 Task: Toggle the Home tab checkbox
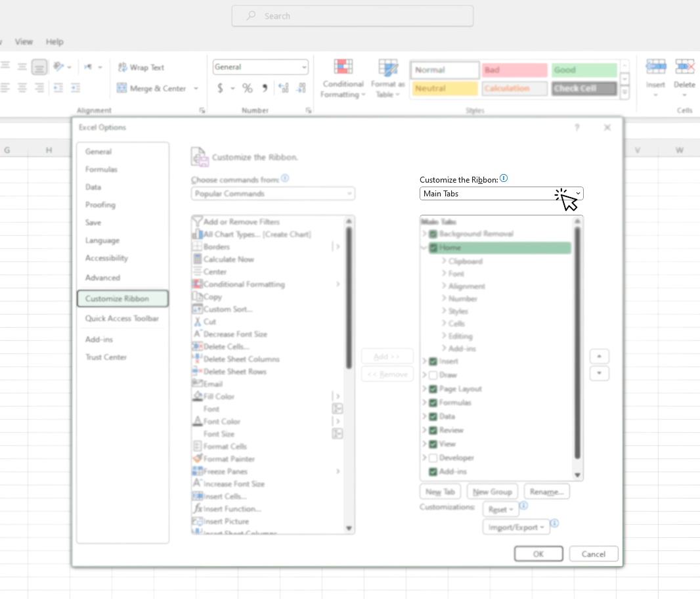tap(433, 248)
